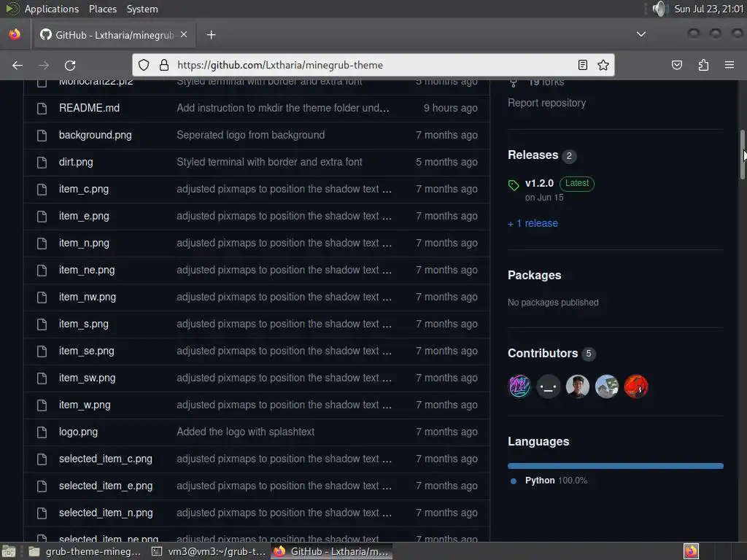Open dirt.png file link
The image size is (747, 560).
pos(76,162)
